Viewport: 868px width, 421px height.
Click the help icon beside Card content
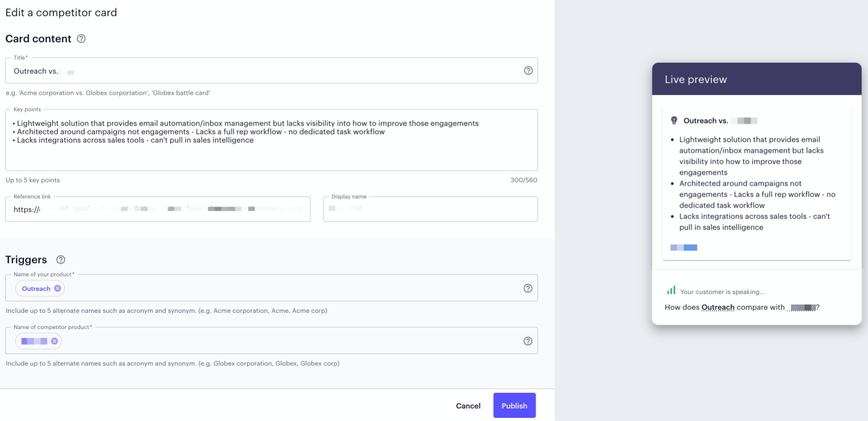coord(81,39)
